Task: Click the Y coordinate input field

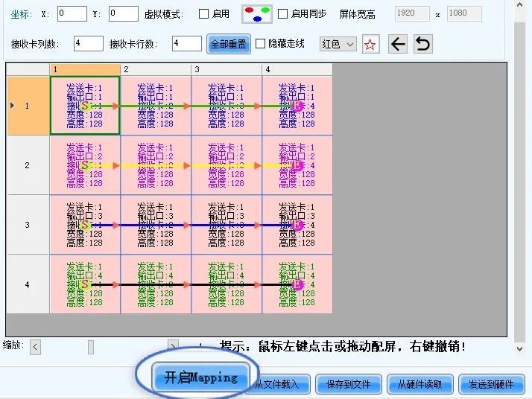Action: coord(124,13)
